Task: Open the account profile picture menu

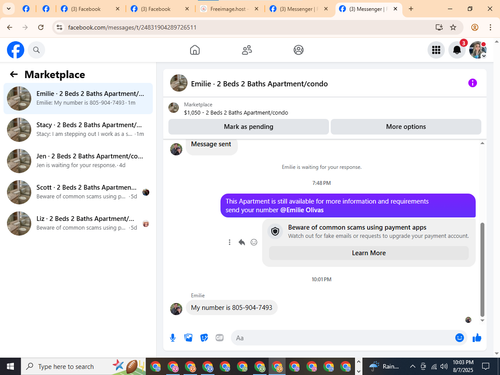Action: [x=478, y=50]
